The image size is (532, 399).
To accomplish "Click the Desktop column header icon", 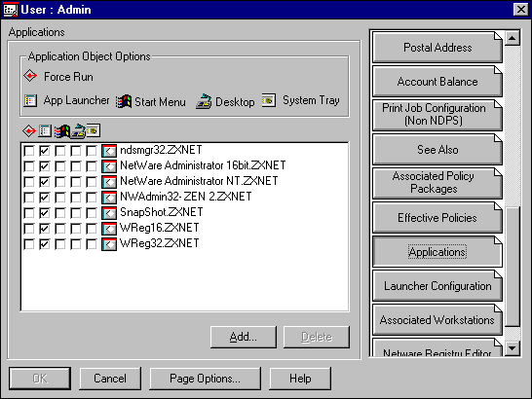I will [78, 131].
